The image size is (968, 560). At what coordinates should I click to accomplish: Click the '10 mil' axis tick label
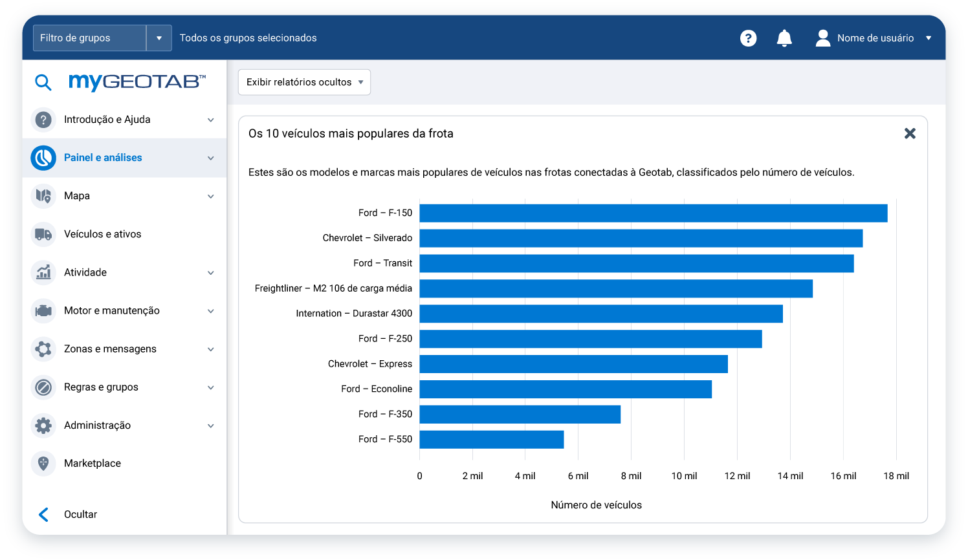tap(684, 476)
